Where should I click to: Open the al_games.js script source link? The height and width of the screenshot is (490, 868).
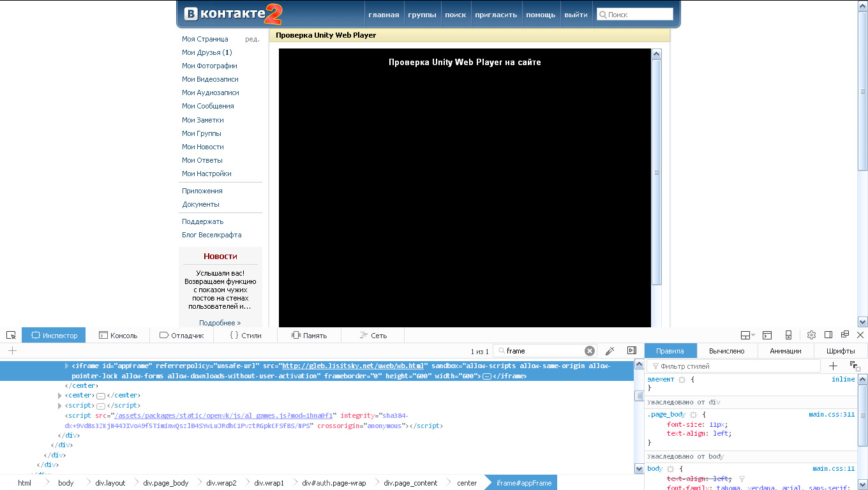(x=224, y=415)
